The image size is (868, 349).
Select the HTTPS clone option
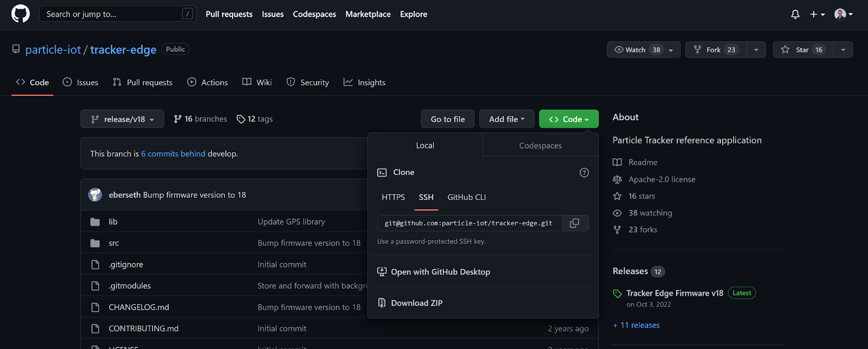[x=393, y=197]
